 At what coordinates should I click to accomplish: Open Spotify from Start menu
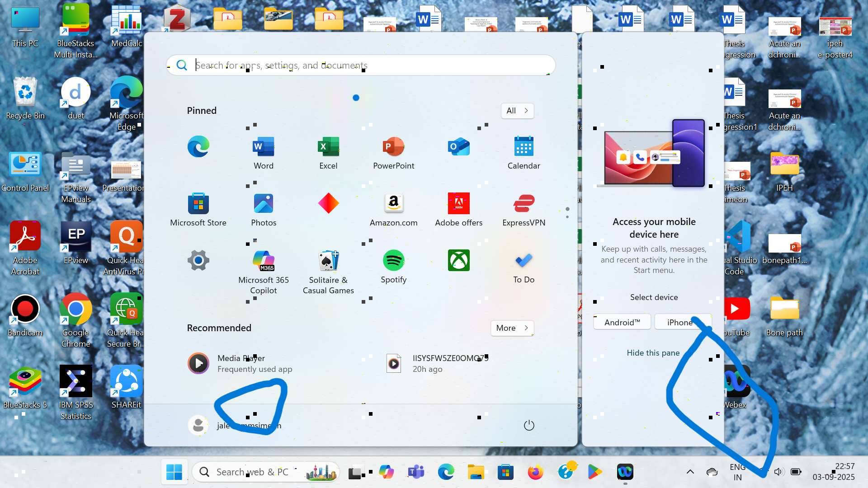click(x=393, y=266)
